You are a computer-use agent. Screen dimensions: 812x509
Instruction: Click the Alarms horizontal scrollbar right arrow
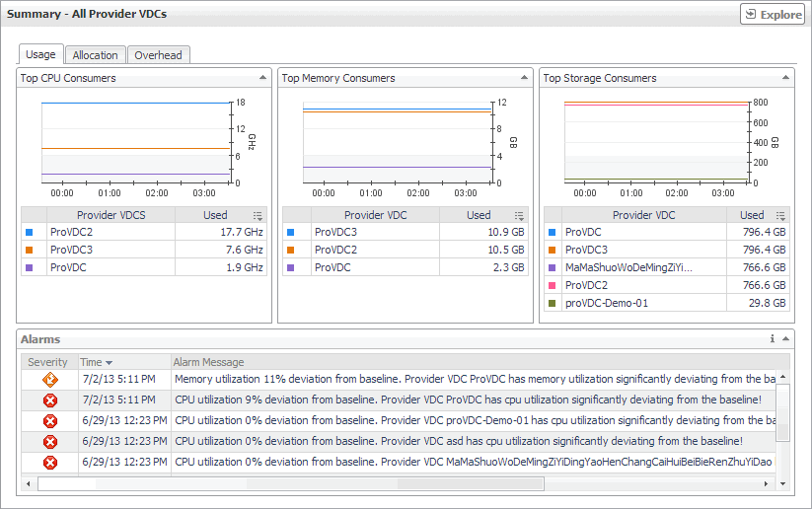[x=769, y=484]
